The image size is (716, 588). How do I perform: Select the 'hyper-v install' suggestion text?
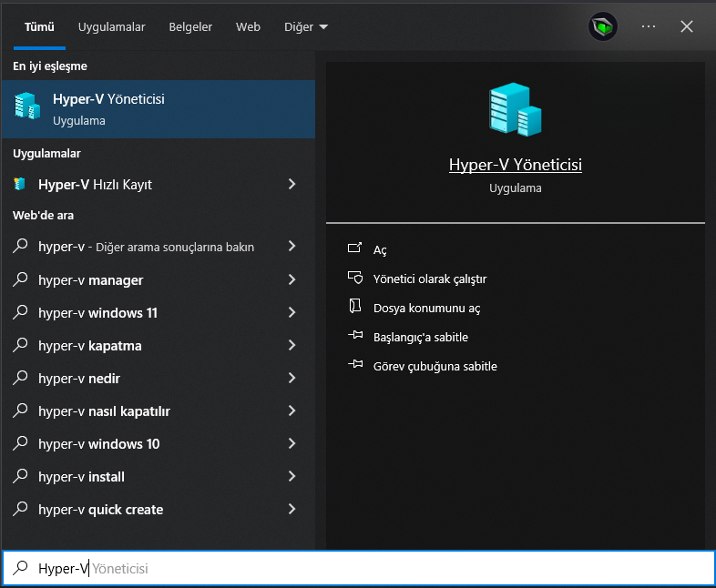tap(81, 477)
